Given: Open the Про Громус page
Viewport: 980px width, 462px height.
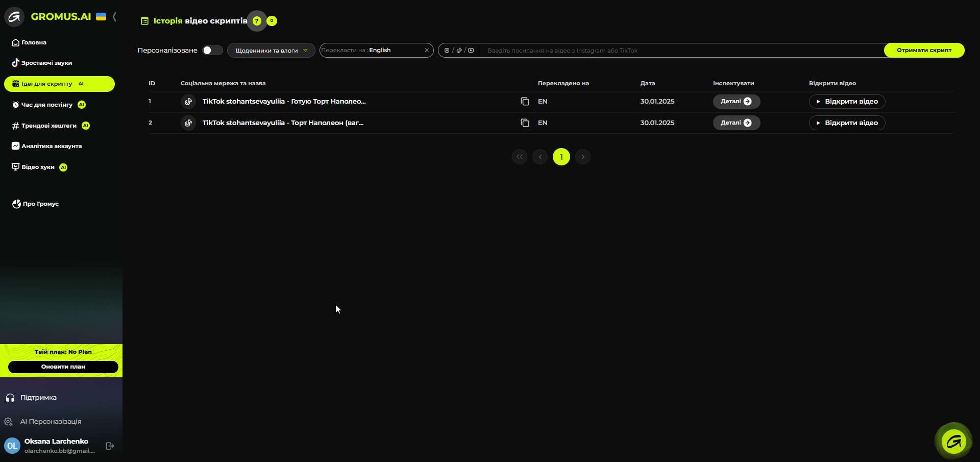Looking at the screenshot, I should click(35, 204).
